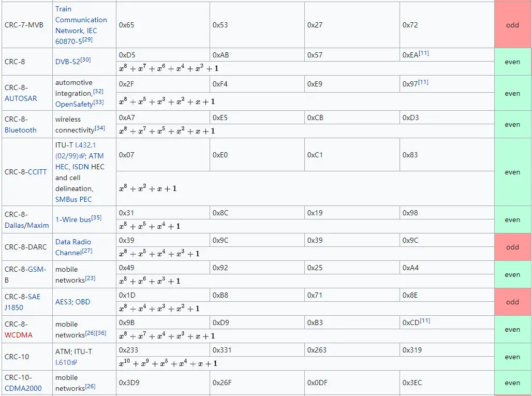Open the SMBus PEC link
The width and height of the screenshot is (532, 396).
tap(73, 199)
